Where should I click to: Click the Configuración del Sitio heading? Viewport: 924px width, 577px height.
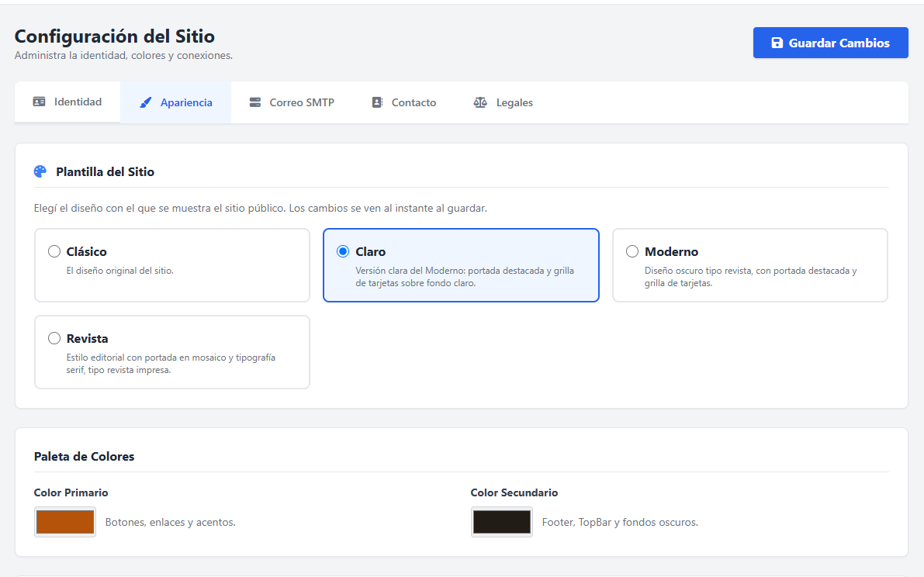(x=114, y=36)
